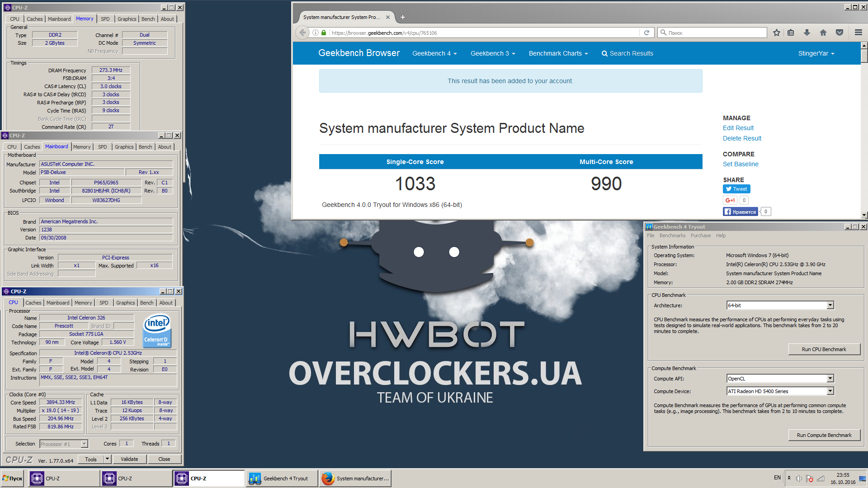The image size is (868, 488).
Task: Open the Geekbench Help menu
Action: [x=721, y=235]
